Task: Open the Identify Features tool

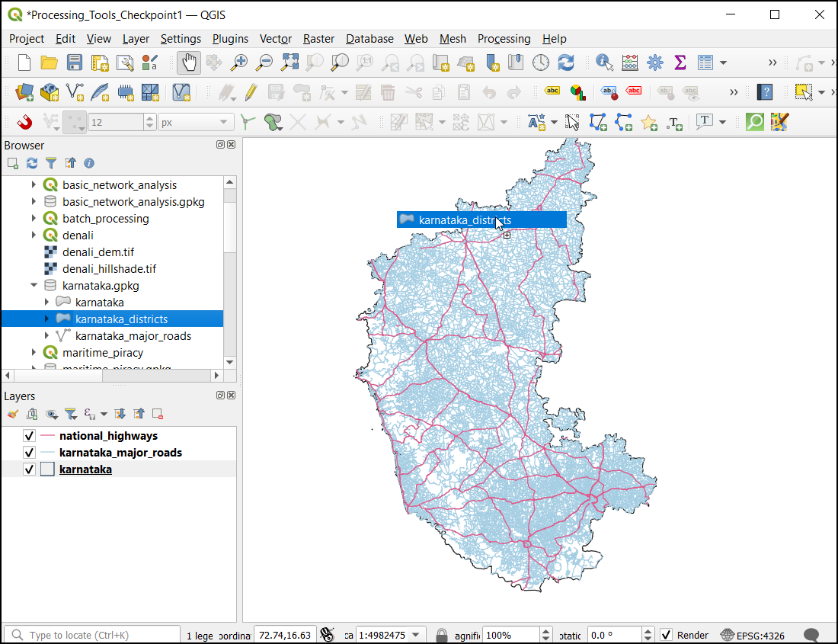Action: [x=605, y=62]
